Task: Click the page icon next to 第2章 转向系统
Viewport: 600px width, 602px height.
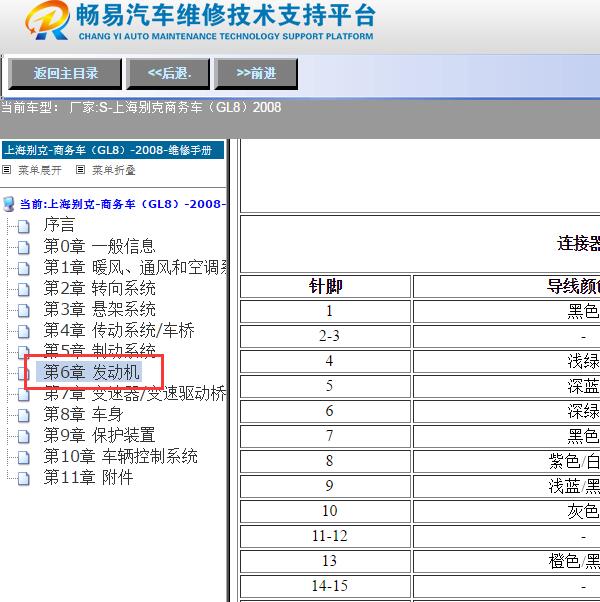Action: pyautogui.click(x=24, y=290)
